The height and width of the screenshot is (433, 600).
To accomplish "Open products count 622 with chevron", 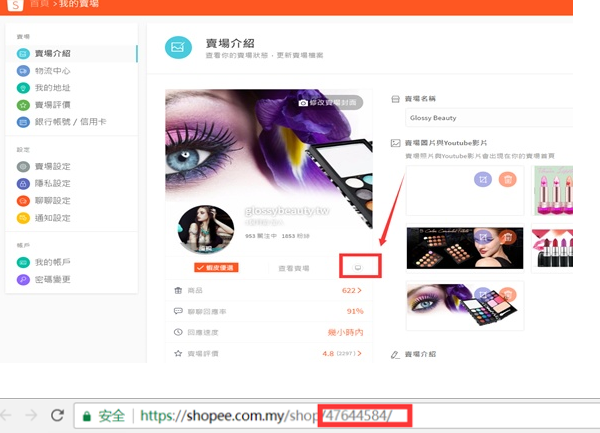I will point(352,291).
